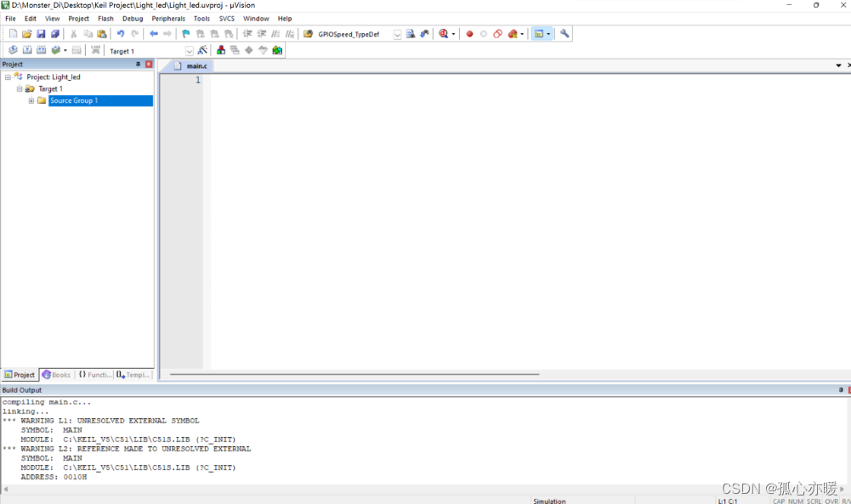
Task: Click the Build Output left scroll arrow
Action: click(5, 489)
